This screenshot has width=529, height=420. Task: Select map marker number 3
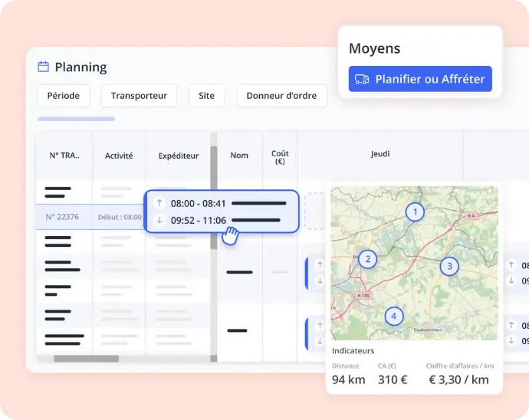pos(449,266)
